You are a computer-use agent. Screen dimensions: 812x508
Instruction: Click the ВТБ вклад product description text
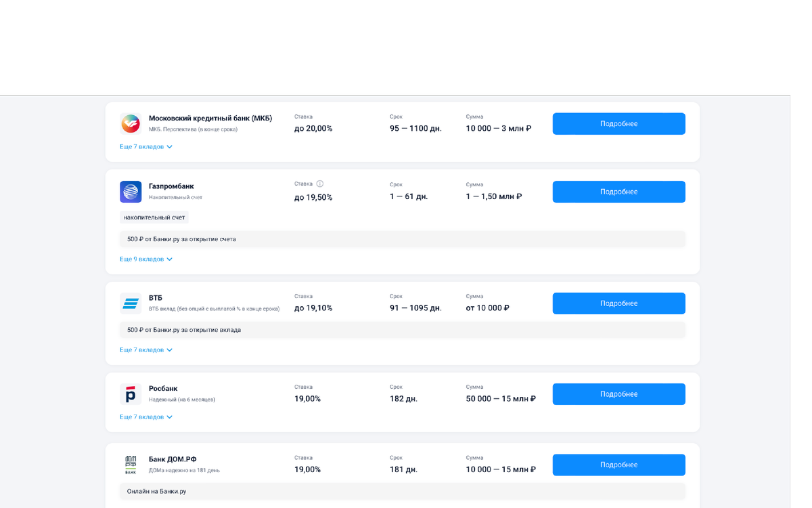[214, 309]
